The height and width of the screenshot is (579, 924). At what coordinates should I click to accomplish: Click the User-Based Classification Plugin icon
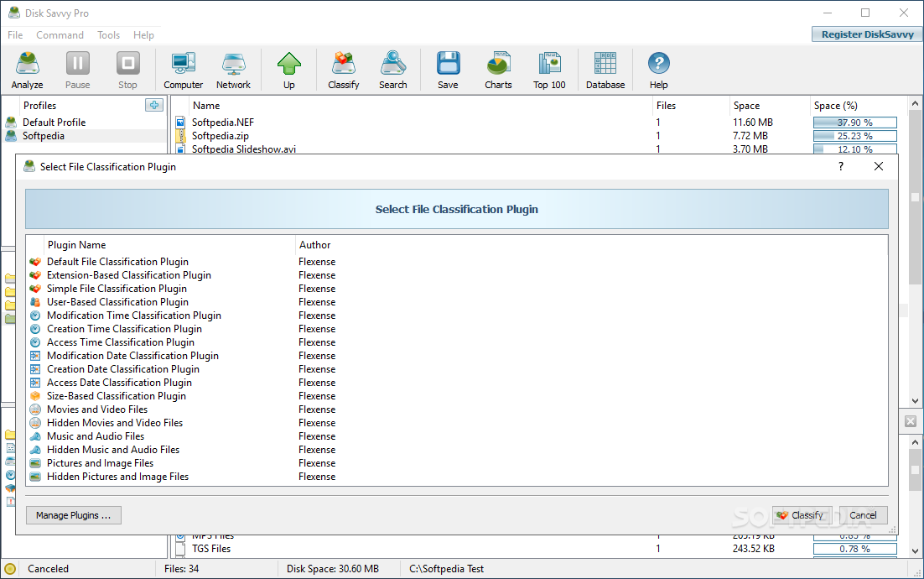click(35, 302)
